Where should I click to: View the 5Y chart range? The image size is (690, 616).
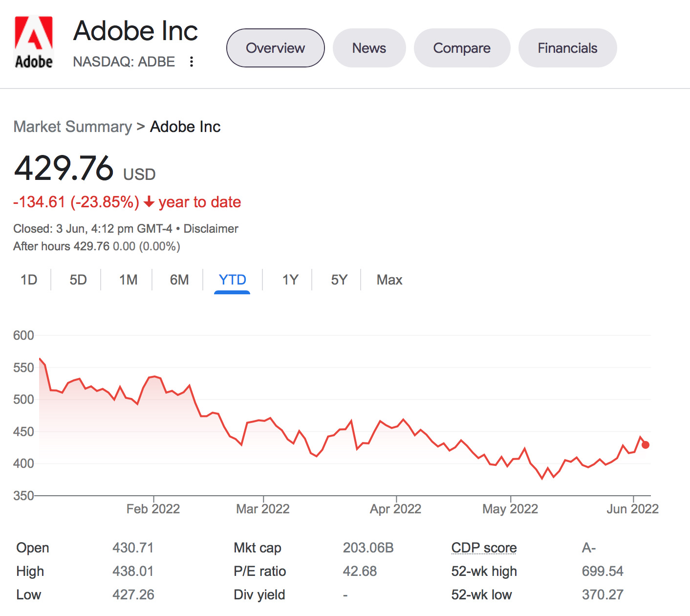(x=339, y=280)
